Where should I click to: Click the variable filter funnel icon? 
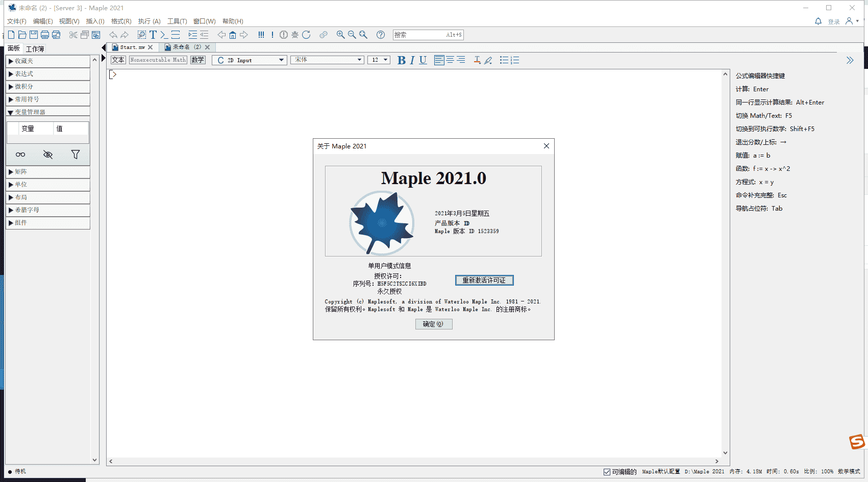76,155
